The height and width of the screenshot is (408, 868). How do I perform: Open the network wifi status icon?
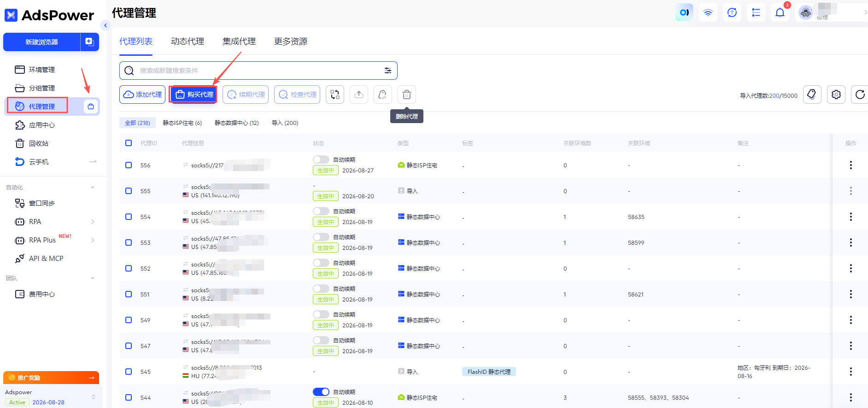[x=708, y=12]
